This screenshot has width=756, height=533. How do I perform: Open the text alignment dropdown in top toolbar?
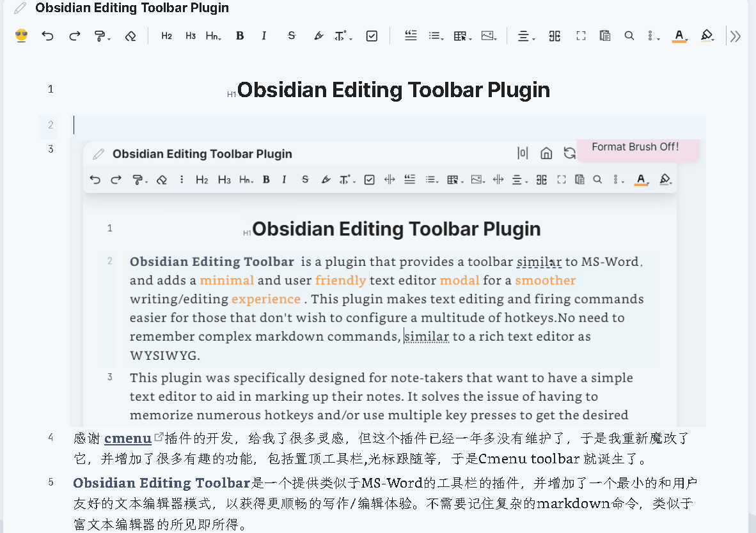pyautogui.click(x=526, y=36)
